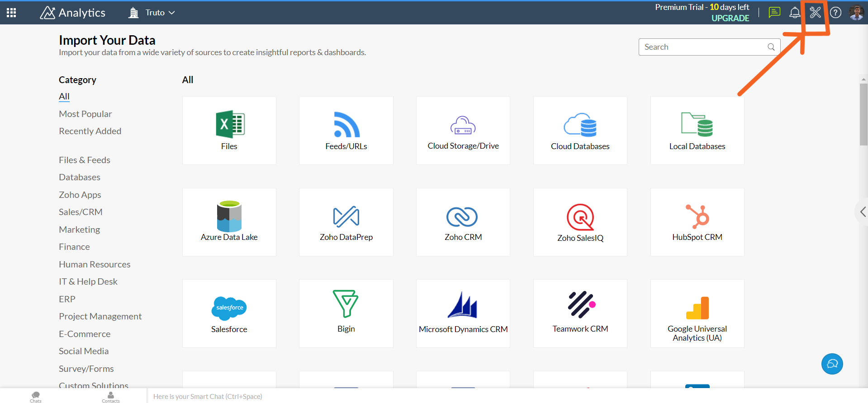This screenshot has width=868, height=403.
Task: Choose the Cloud Databases source
Action: (580, 131)
